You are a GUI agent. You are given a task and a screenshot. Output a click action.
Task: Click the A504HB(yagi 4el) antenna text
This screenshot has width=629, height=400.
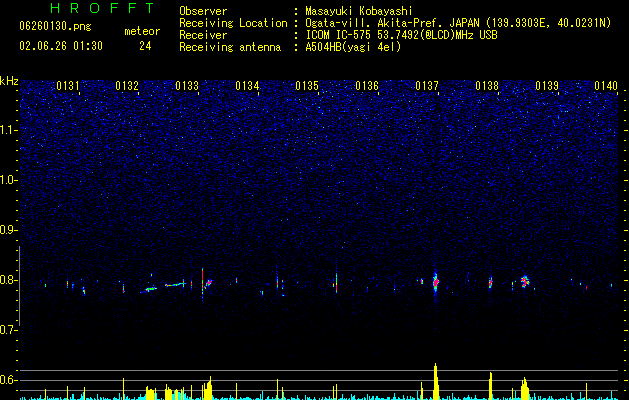353,47
